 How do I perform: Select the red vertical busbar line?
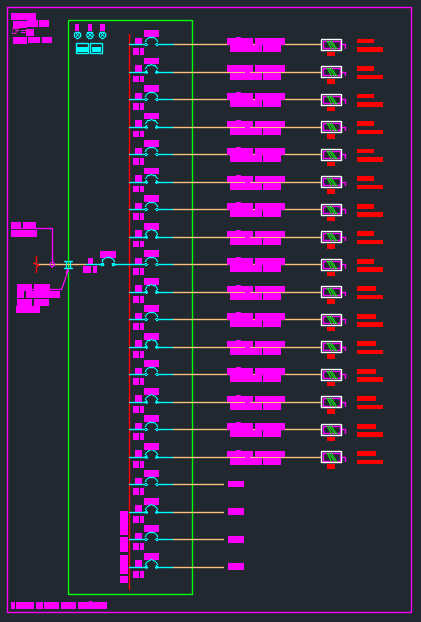pos(129,312)
